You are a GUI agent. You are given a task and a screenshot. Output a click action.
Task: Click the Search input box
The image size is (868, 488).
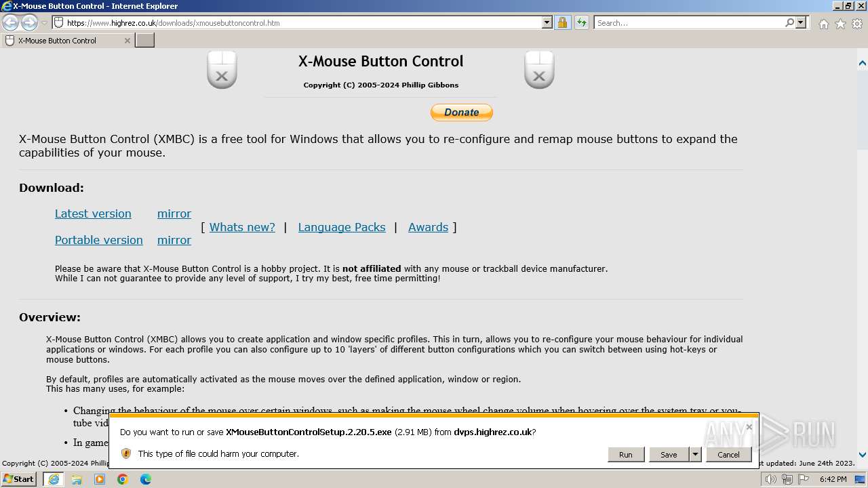[689, 22]
